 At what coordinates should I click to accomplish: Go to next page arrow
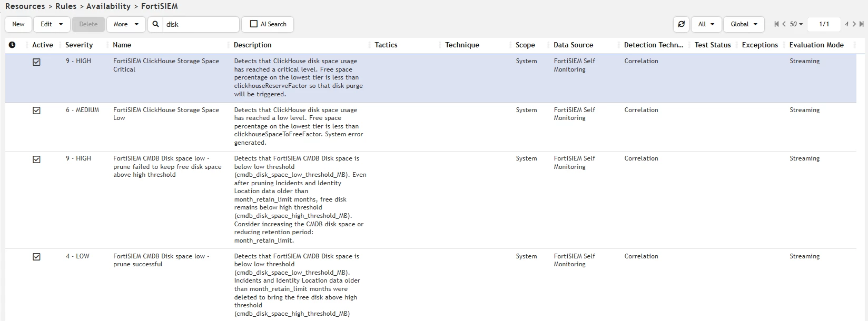tap(855, 24)
